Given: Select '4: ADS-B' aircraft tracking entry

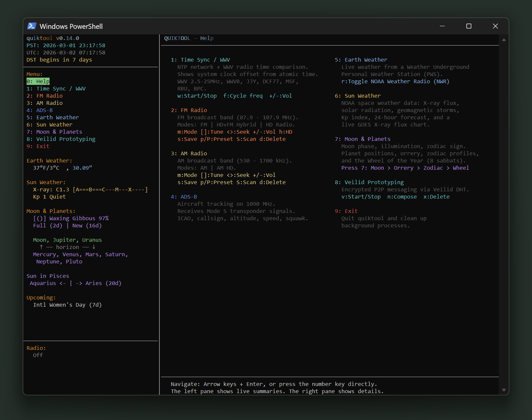Looking at the screenshot, I should point(39,110).
